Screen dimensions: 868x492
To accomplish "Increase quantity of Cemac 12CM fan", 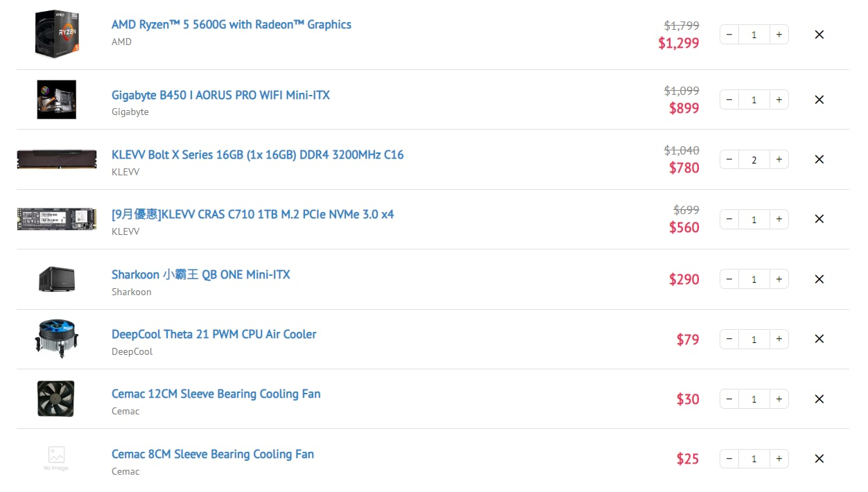I will [779, 398].
